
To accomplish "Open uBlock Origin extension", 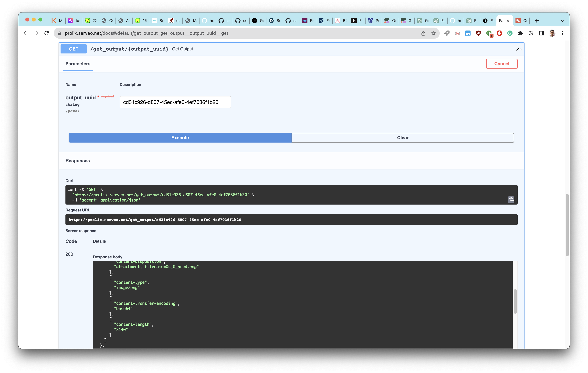I will 478,33.
